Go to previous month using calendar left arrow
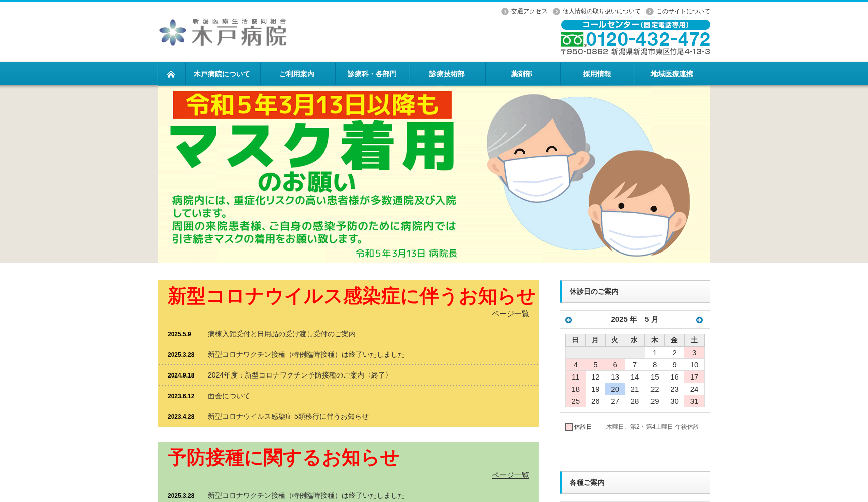Image resolution: width=868 pixels, height=502 pixels. (x=569, y=319)
